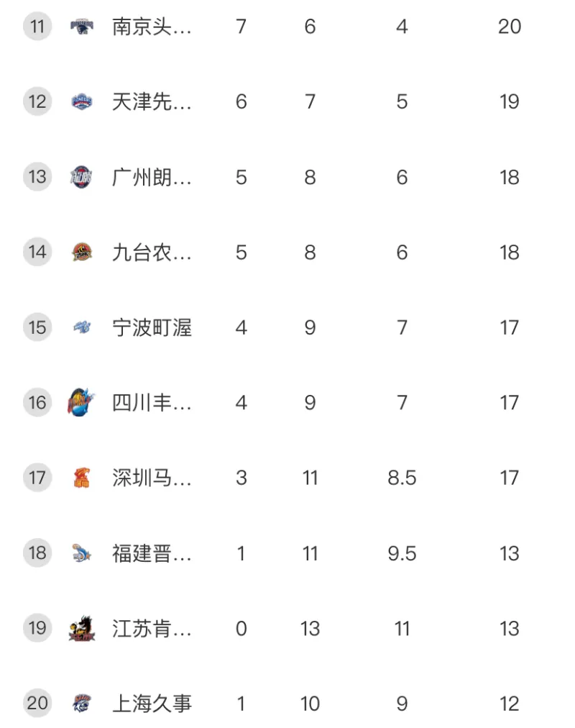Tap the 深圳马… team logo
The height and width of the screenshot is (728, 575).
click(x=82, y=478)
